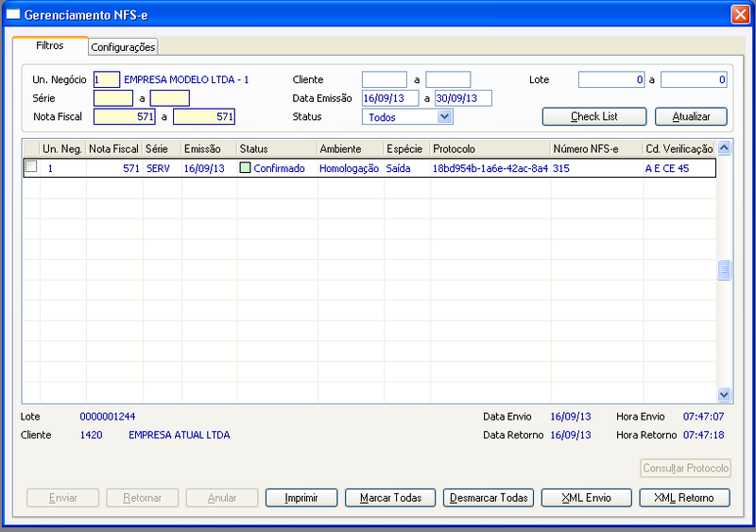Click the ending Nota Fiscal field
Viewport: 756px width, 532px height.
(x=204, y=117)
